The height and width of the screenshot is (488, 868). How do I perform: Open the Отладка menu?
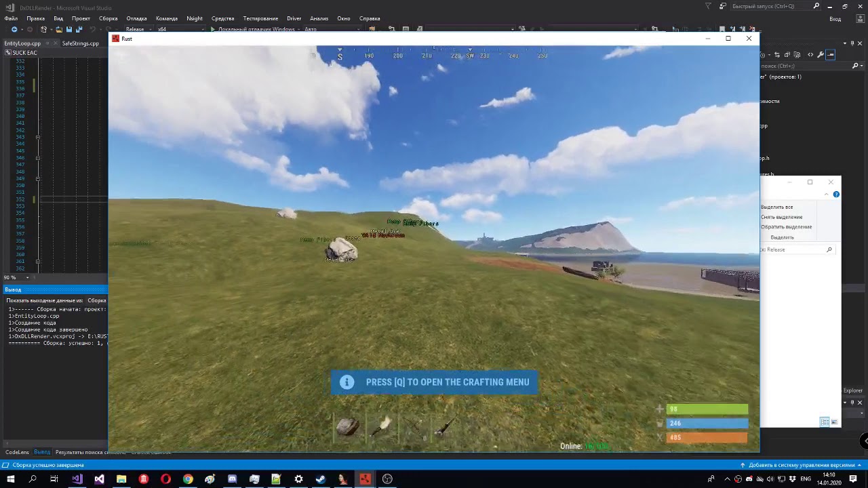coord(136,18)
